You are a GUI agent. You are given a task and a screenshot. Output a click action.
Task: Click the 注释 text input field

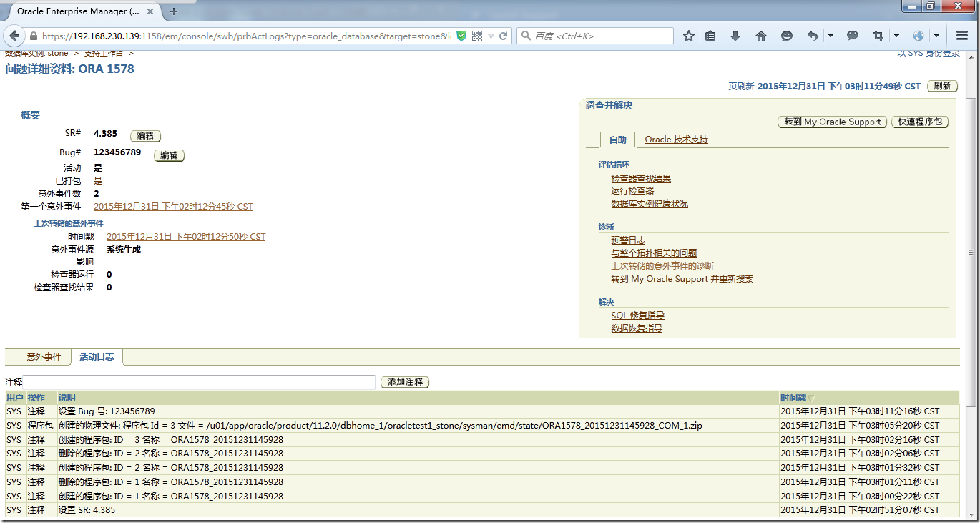click(x=200, y=383)
